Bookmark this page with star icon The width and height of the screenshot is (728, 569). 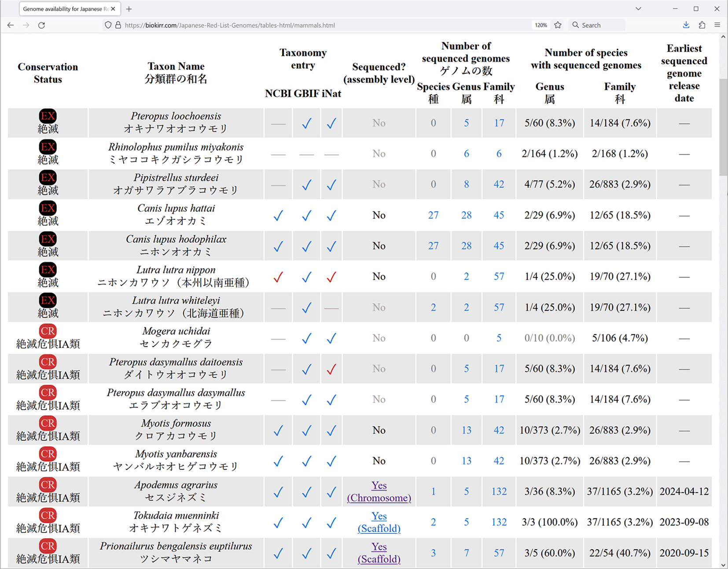click(x=558, y=25)
